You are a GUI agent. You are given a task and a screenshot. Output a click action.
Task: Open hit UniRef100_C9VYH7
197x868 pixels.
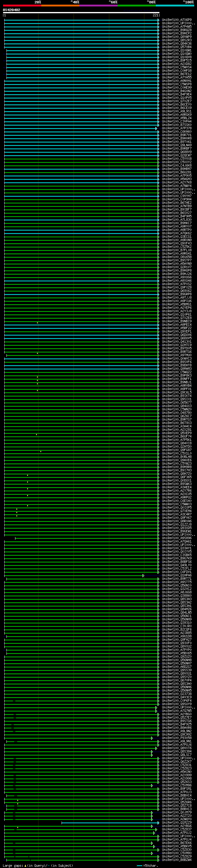(x=176, y=196)
